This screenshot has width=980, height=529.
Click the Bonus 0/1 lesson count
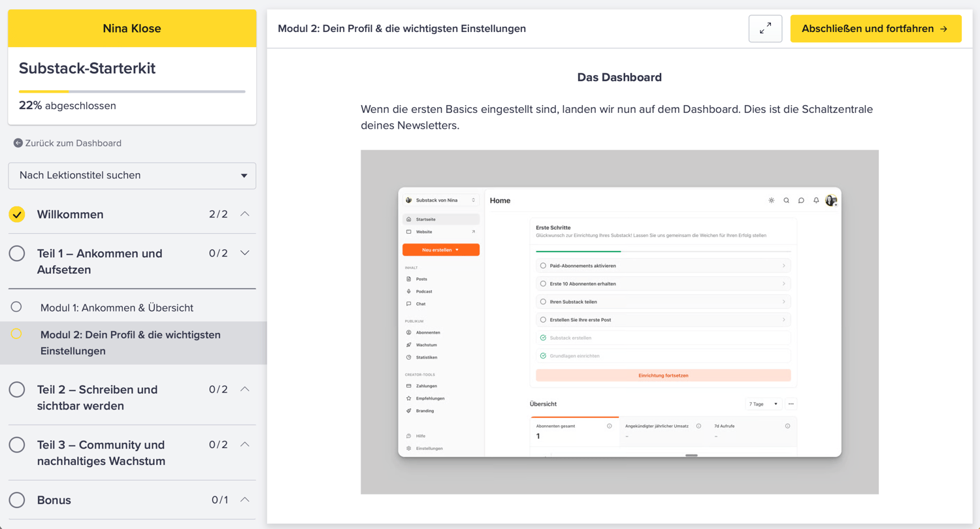[220, 500]
